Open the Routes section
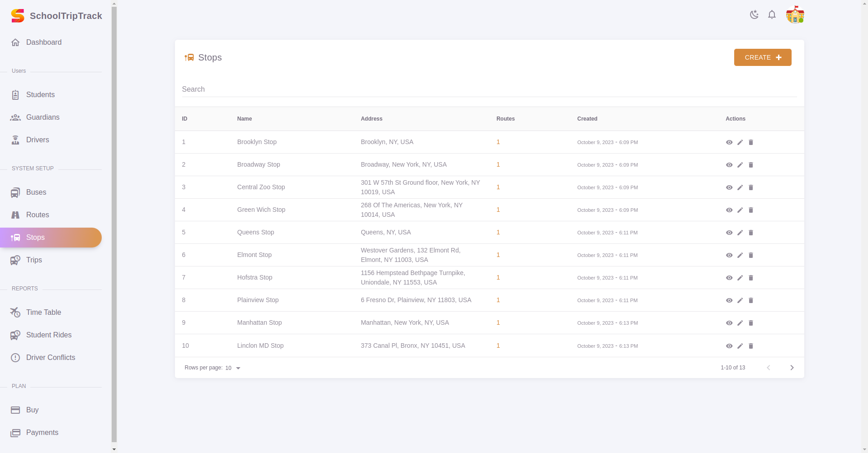The image size is (868, 453). point(37,215)
